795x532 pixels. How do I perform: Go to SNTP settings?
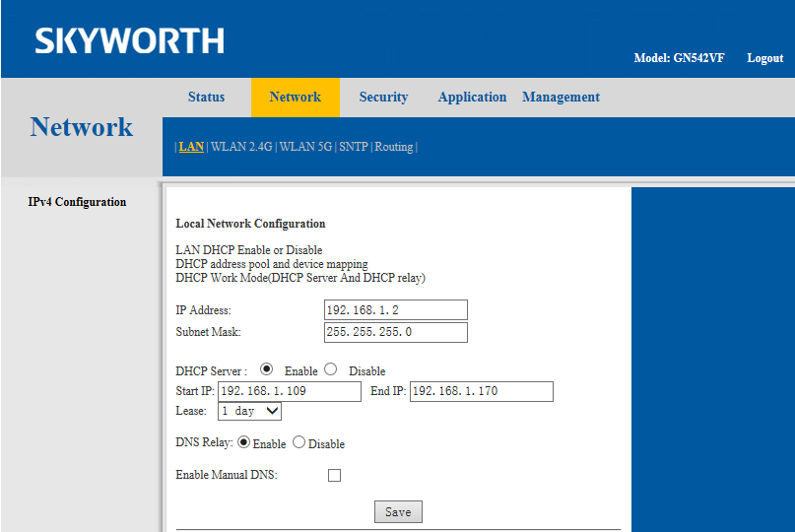point(354,147)
